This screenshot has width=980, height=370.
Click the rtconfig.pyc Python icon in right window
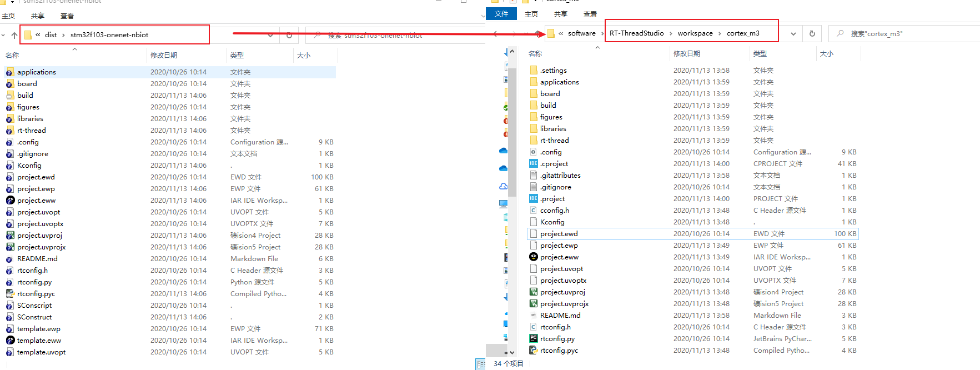point(533,350)
